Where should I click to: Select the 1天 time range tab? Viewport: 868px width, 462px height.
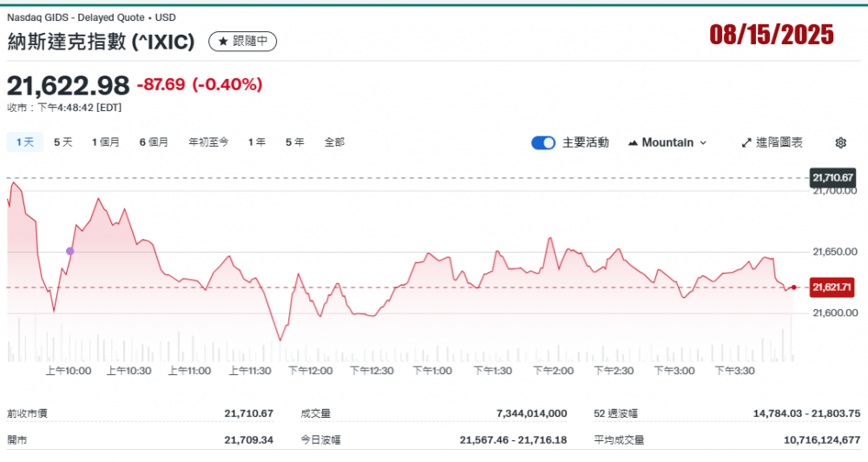pos(25,142)
